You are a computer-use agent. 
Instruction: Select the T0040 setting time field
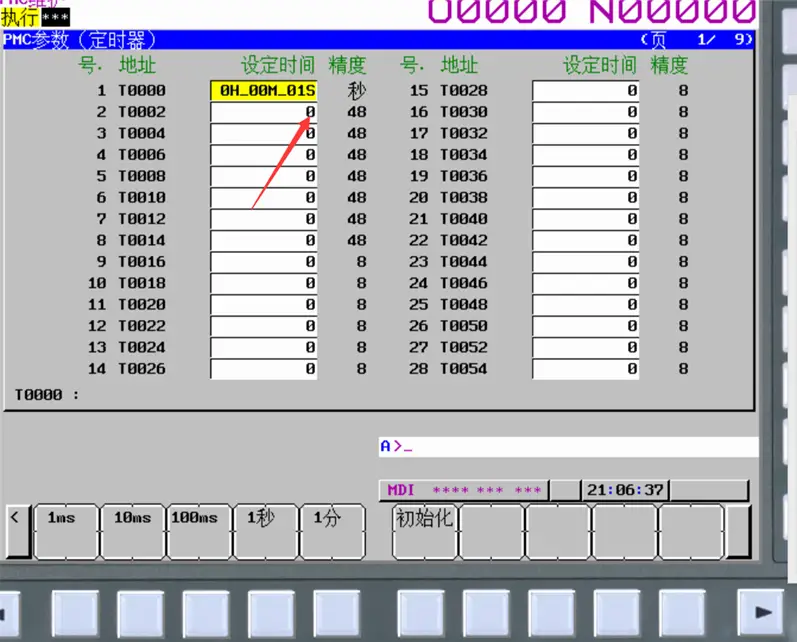tap(585, 219)
